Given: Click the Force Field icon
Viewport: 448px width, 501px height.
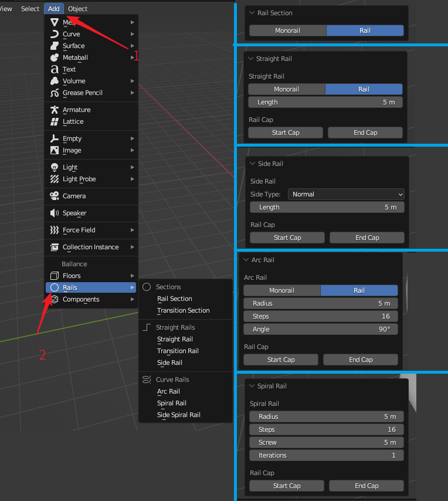Looking at the screenshot, I should click(54, 230).
